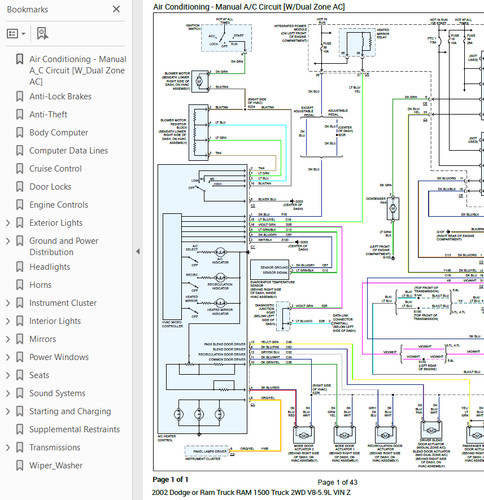The height and width of the screenshot is (500, 484).
Task: Expand the Sound Systems bookmark
Action: coord(8,393)
